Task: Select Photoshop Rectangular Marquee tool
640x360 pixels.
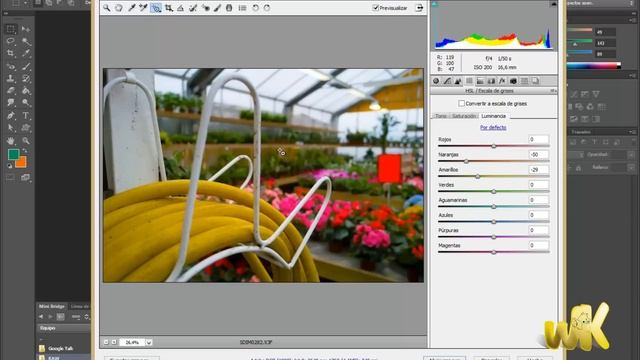Action: click(x=11, y=29)
